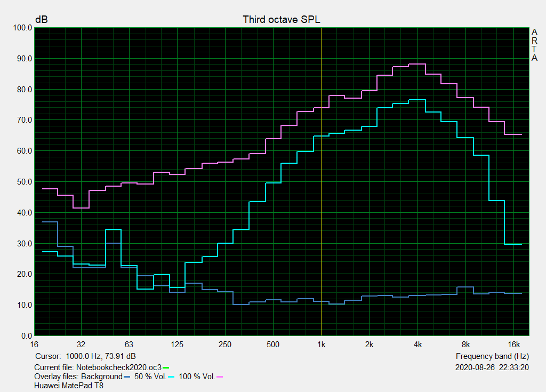Click the '90.0' y-axis value
Viewport: 546px width, 392px height.
tap(25, 59)
